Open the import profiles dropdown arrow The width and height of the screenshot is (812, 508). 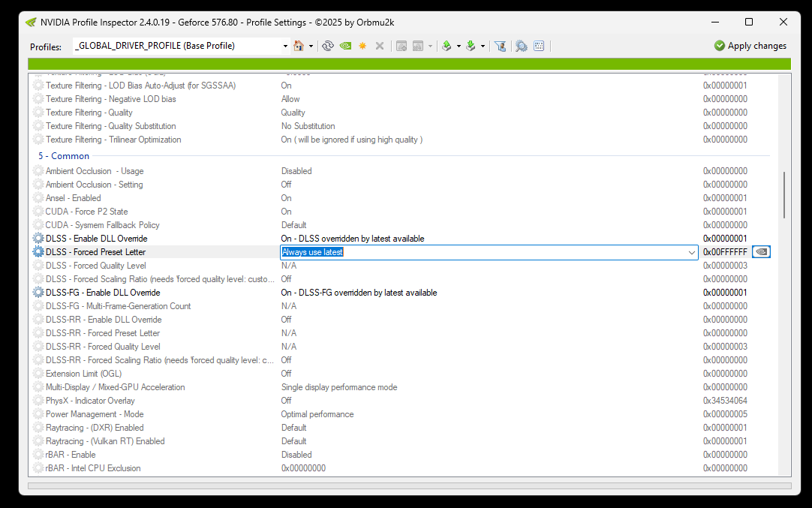click(483, 46)
